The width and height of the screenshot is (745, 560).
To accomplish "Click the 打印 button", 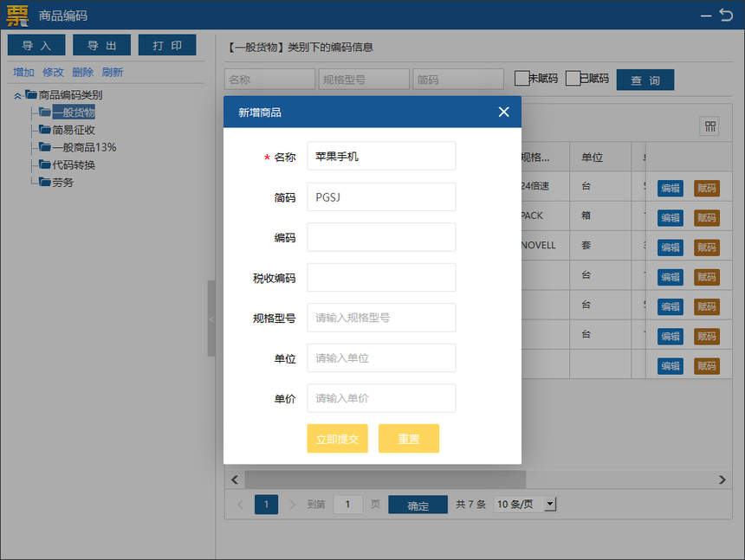I will coord(167,45).
